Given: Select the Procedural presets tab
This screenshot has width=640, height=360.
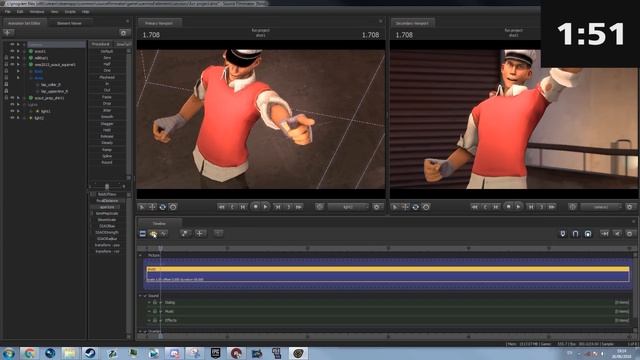Looking at the screenshot, I should pyautogui.click(x=100, y=44).
